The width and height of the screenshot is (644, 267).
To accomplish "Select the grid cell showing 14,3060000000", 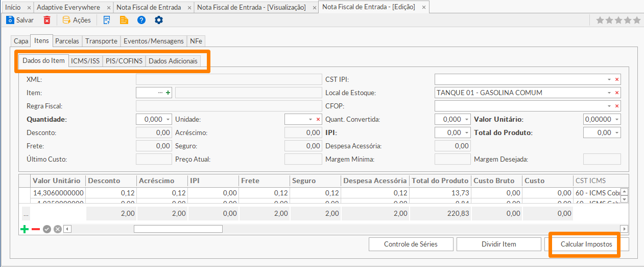I will click(x=57, y=193).
